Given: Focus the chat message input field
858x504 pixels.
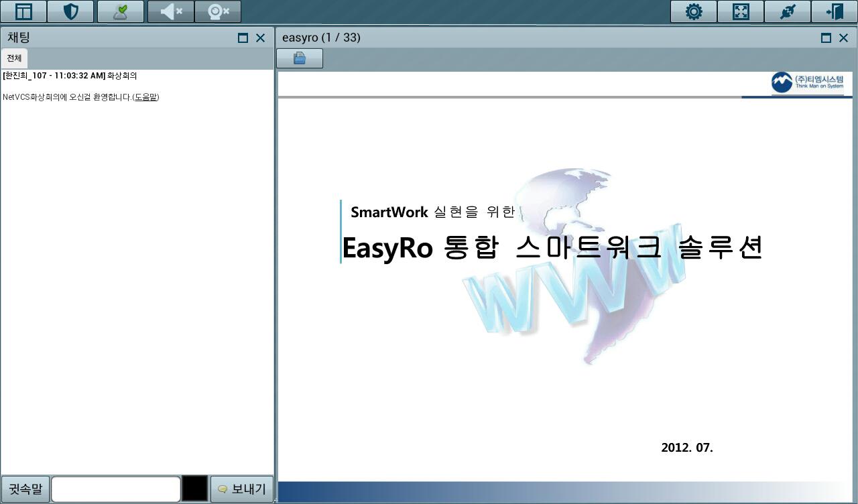Looking at the screenshot, I should (x=116, y=489).
